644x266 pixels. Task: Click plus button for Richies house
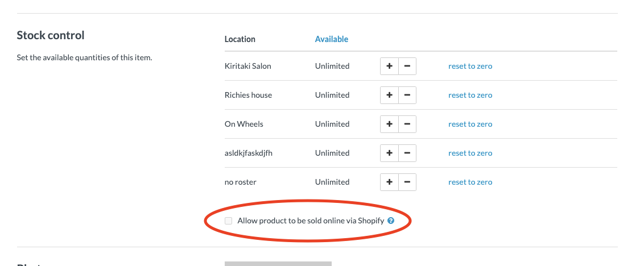(x=389, y=95)
